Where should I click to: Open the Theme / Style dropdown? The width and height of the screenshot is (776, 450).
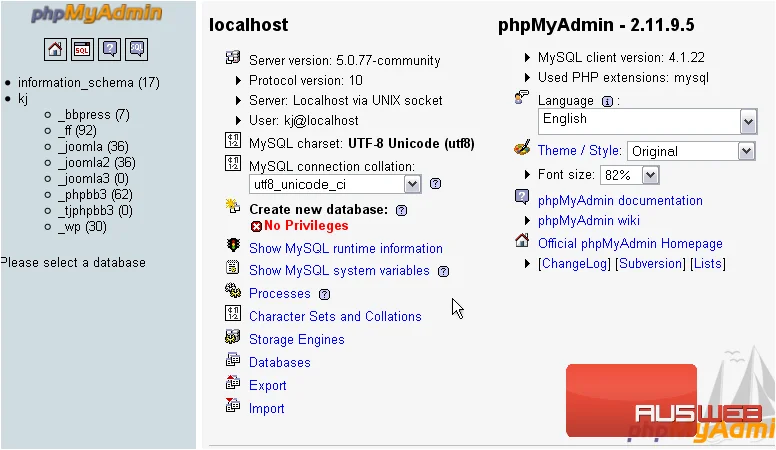[691, 151]
